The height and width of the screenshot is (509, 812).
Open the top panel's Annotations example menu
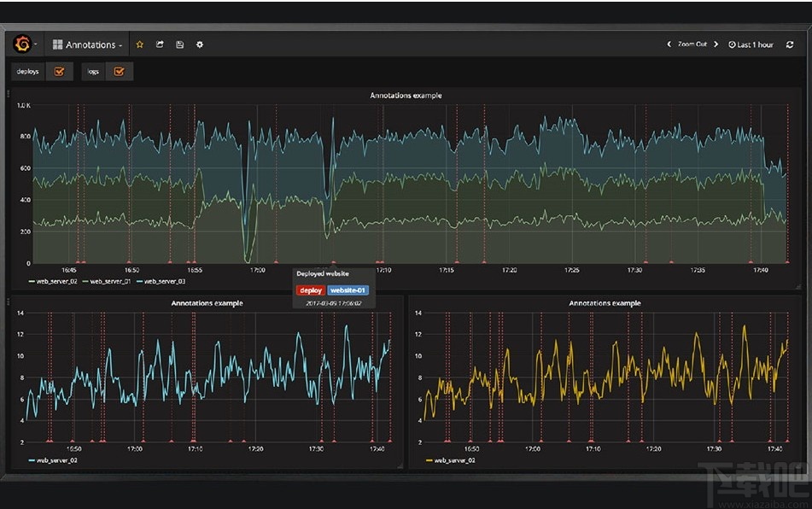click(405, 96)
